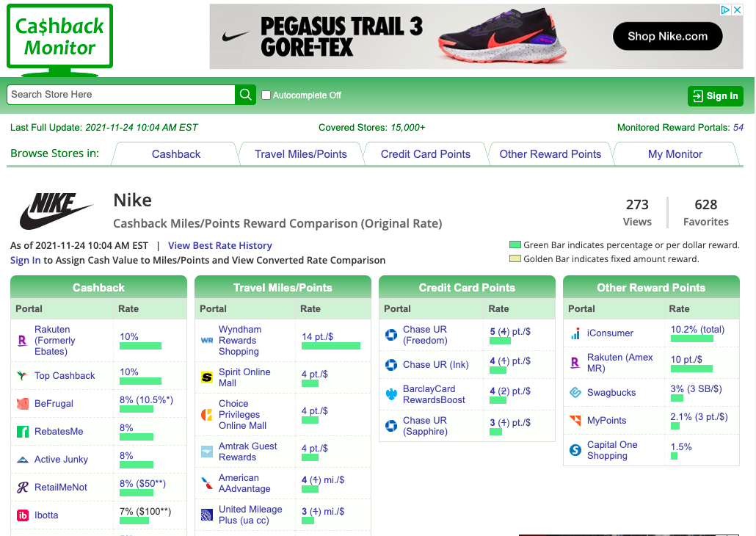Click the magnifier search button
Image resolution: width=756 pixels, height=536 pixels.
[x=245, y=95]
